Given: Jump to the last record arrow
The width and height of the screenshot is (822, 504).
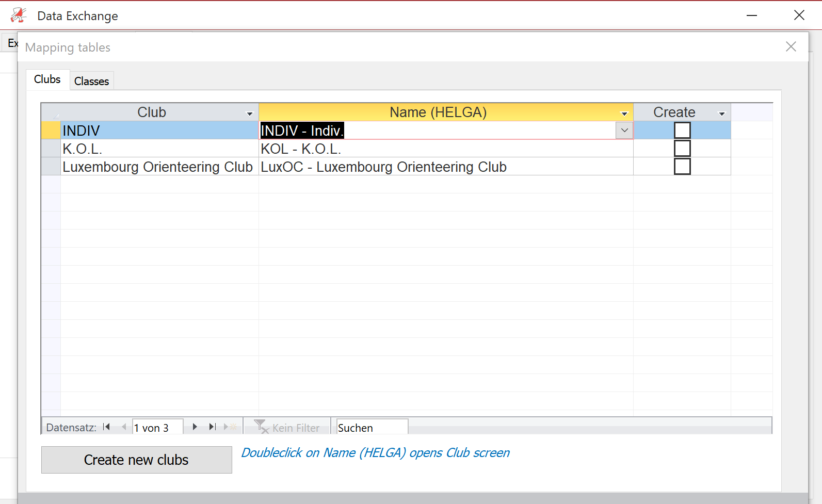Looking at the screenshot, I should 212,427.
